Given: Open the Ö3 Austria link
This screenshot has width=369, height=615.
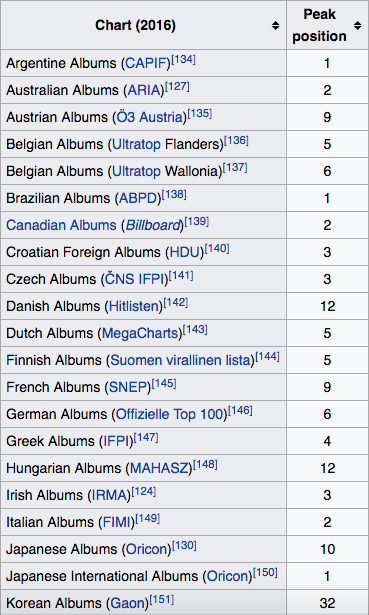Looking at the screenshot, I should click(149, 118).
